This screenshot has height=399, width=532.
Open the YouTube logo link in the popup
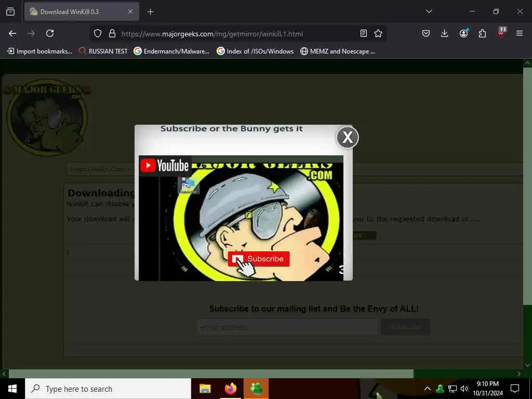(x=165, y=166)
